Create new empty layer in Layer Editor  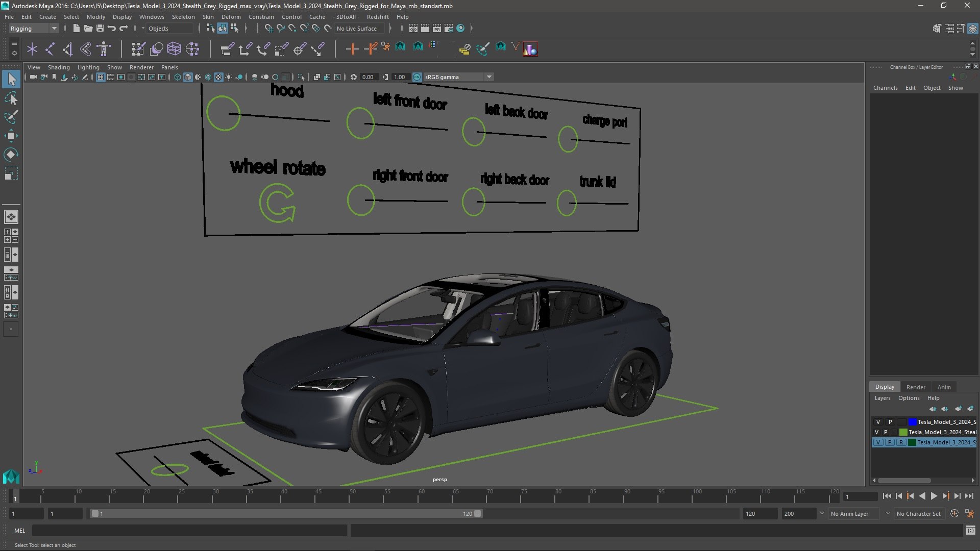coord(958,409)
